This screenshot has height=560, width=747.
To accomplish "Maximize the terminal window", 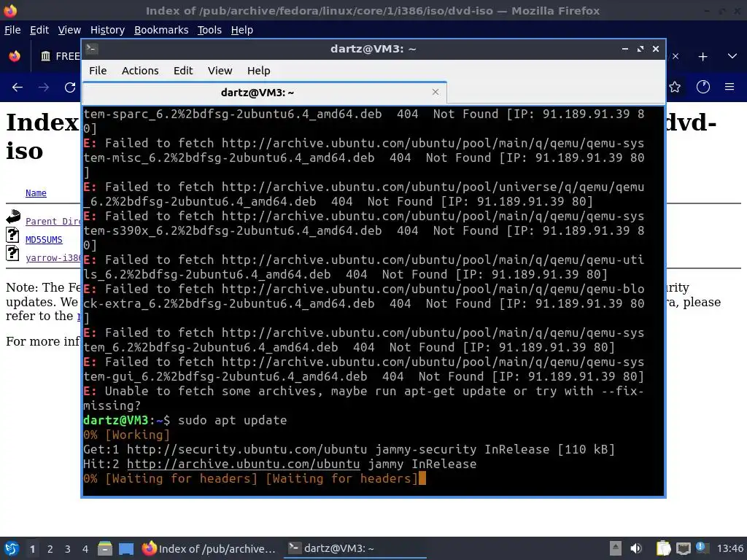I will [640, 49].
